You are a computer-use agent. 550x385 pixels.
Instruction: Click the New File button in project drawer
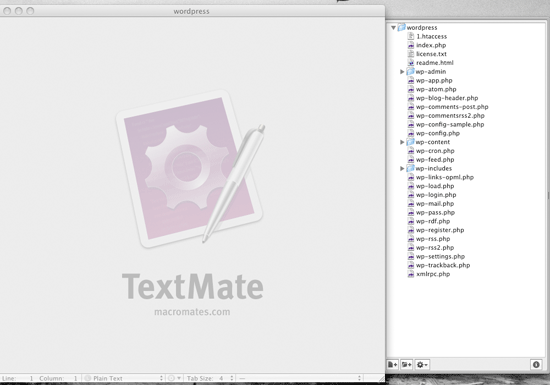point(393,365)
